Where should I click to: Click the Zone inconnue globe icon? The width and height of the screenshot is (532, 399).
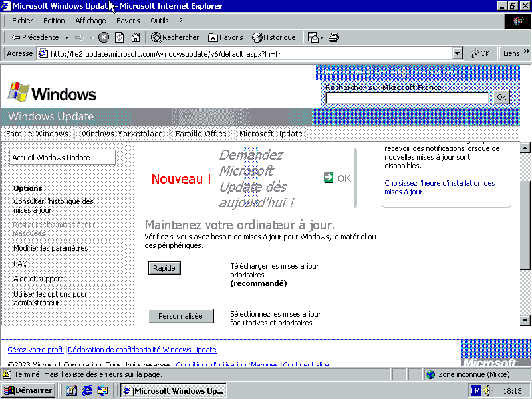pos(430,374)
